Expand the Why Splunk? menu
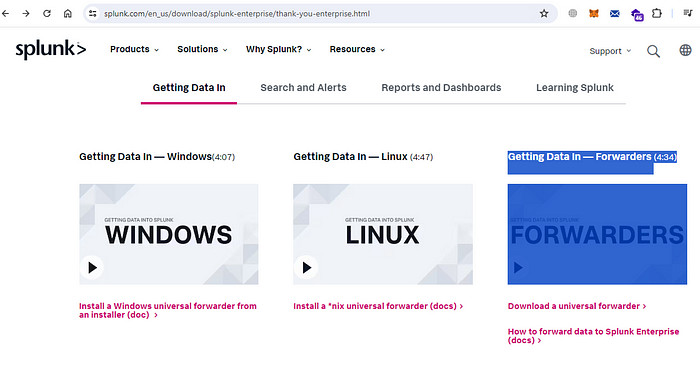The width and height of the screenshot is (700, 374). tap(279, 49)
